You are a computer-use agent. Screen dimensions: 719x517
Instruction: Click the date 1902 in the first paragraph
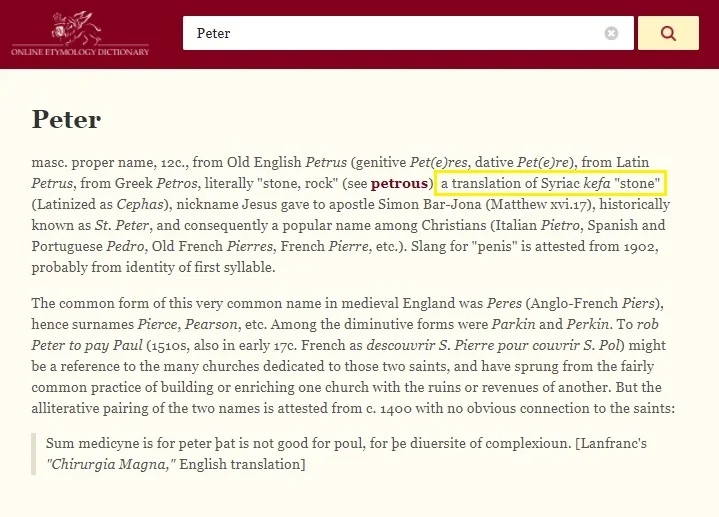(x=640, y=246)
